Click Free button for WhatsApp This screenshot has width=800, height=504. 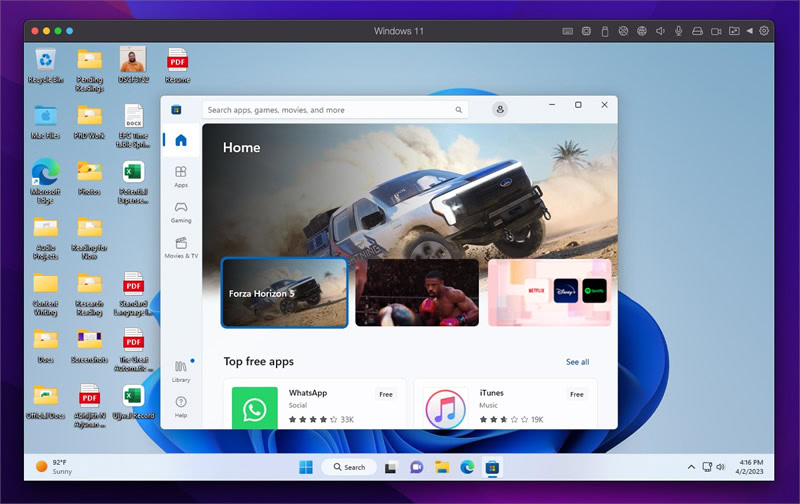[386, 394]
